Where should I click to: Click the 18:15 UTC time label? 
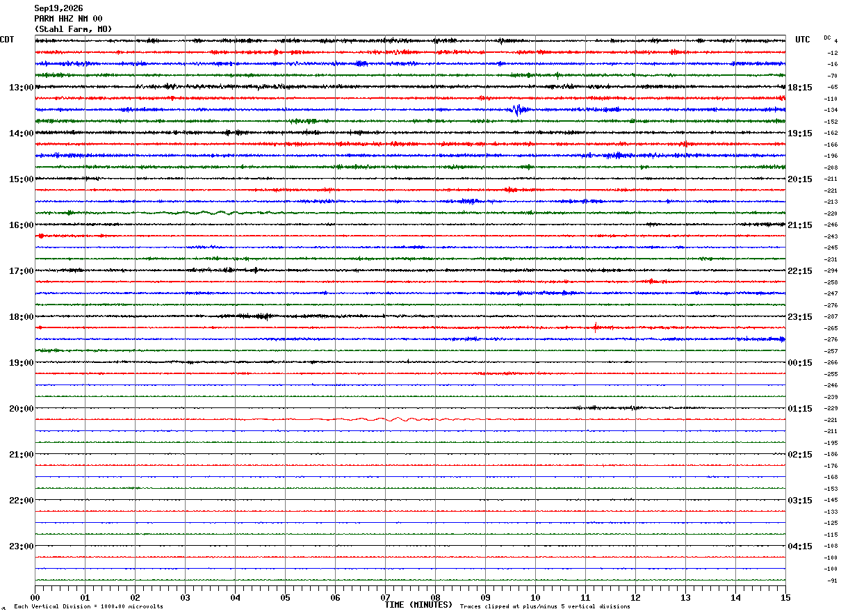click(x=799, y=88)
